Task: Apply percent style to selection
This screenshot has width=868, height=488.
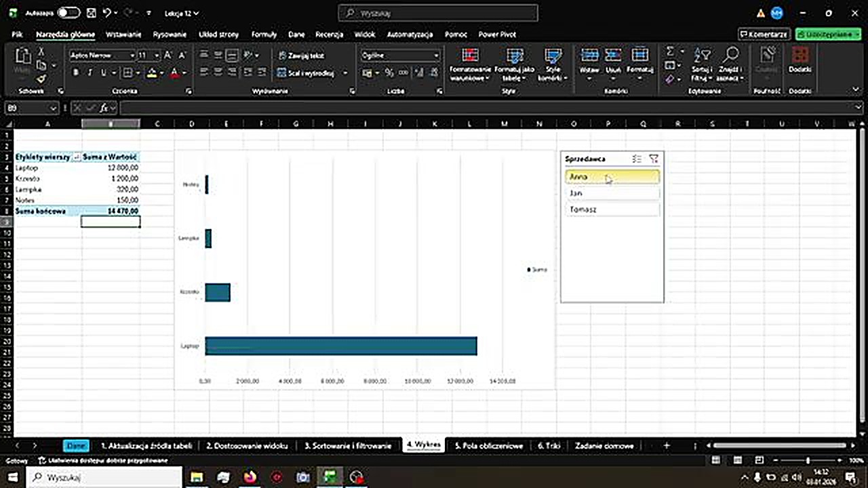Action: coord(389,70)
